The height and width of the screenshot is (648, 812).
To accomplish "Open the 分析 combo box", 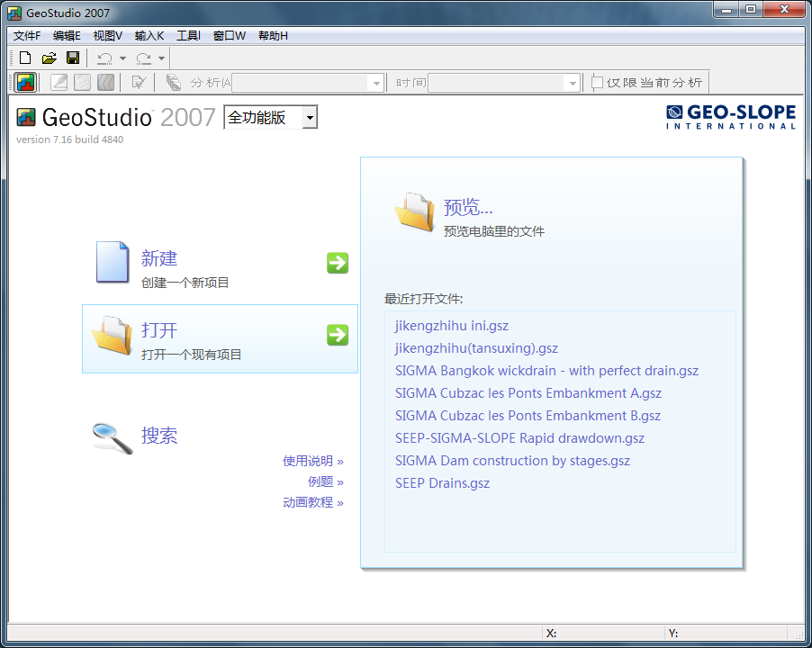I will click(308, 83).
